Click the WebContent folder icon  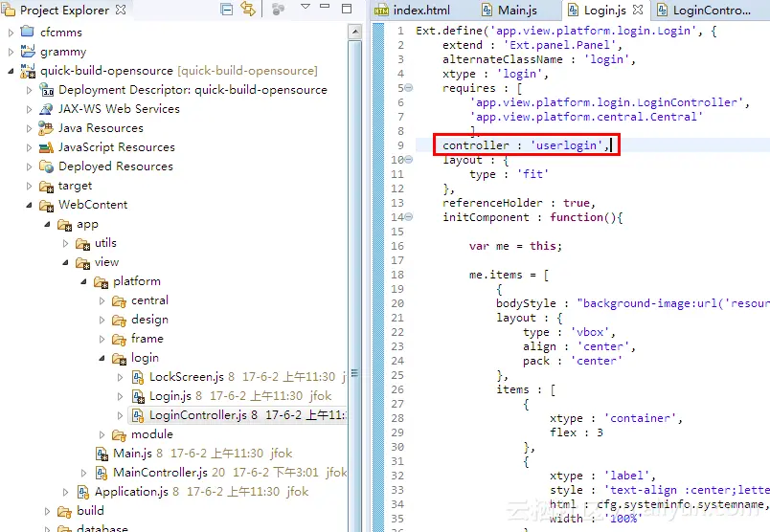pyautogui.click(x=46, y=205)
